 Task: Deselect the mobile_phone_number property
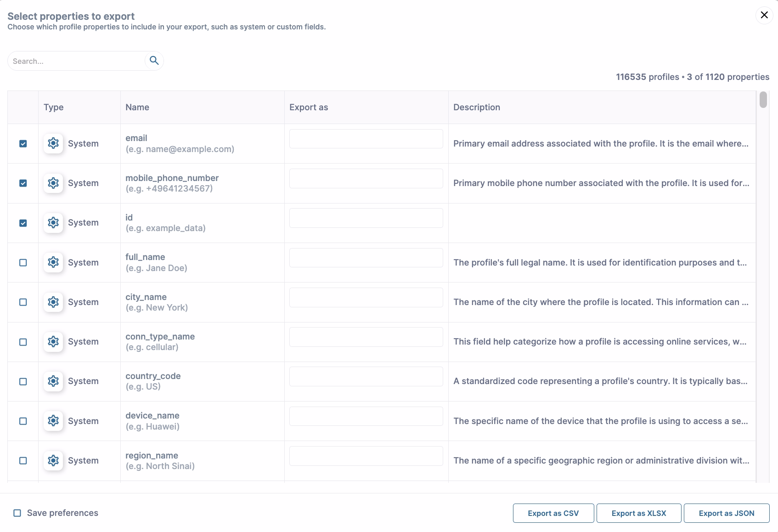coord(23,183)
